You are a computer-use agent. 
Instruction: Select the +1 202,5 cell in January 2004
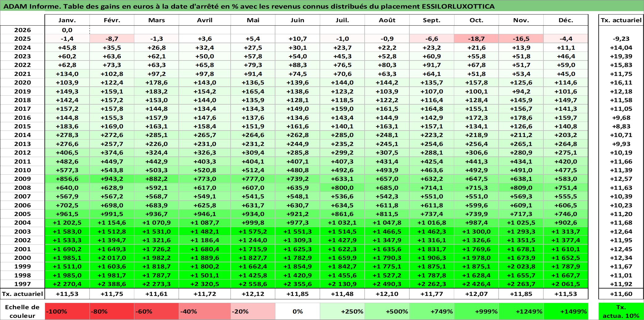click(x=67, y=222)
